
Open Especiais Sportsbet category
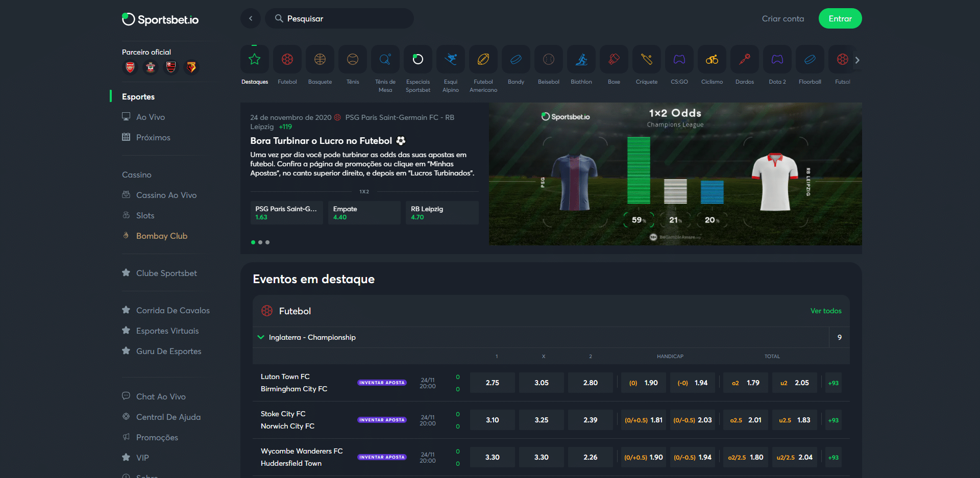coord(418,60)
